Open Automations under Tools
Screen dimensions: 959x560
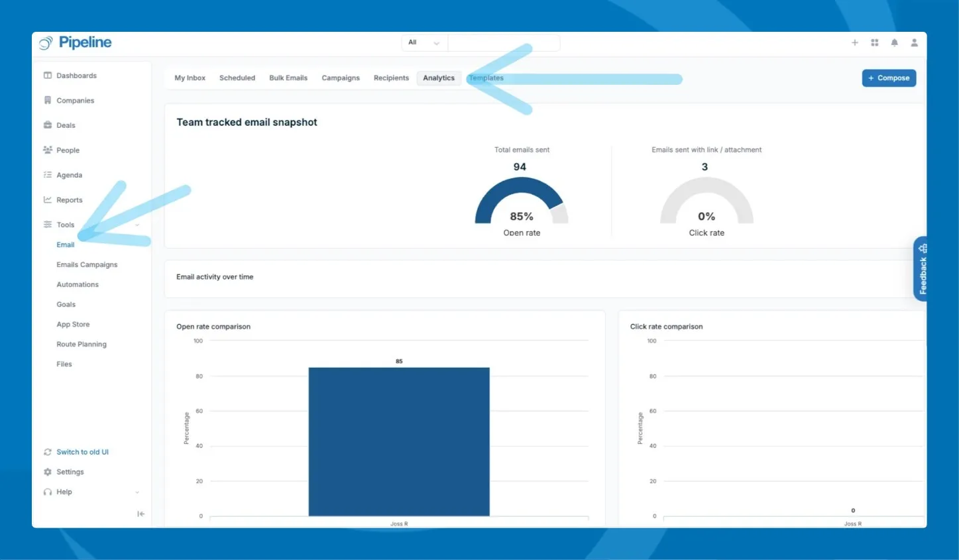(78, 284)
